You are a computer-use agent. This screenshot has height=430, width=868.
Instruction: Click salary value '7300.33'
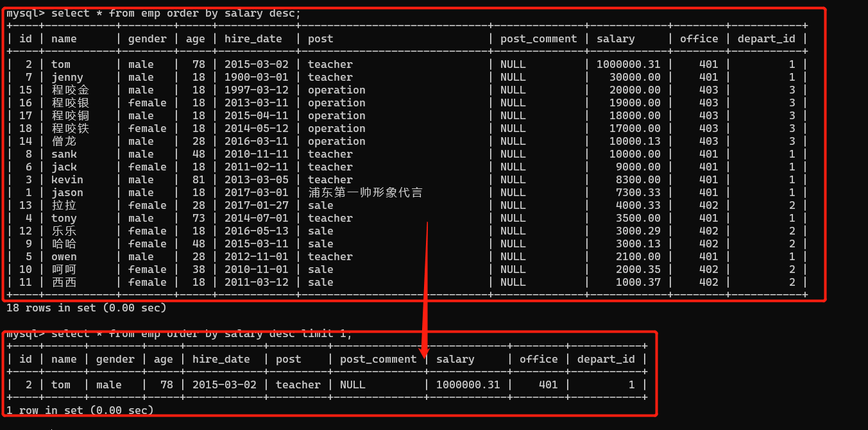click(x=638, y=192)
